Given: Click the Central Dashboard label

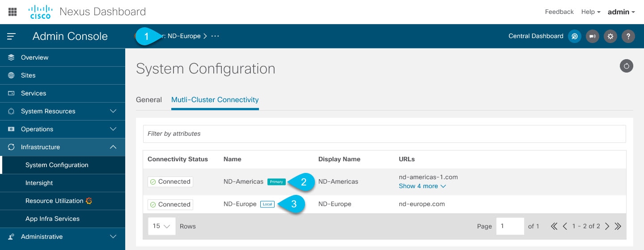Looking at the screenshot, I should (x=536, y=36).
